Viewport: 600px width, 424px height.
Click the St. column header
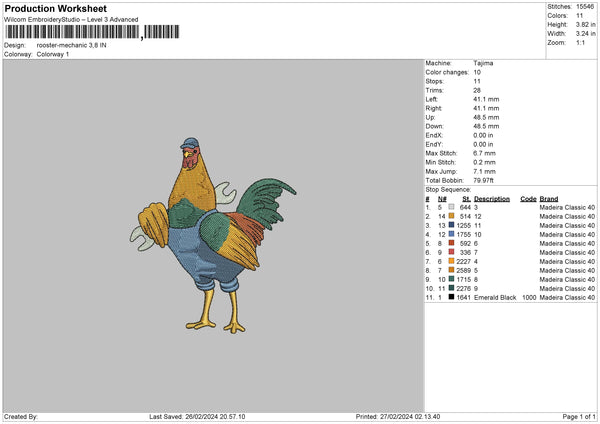[x=466, y=199]
